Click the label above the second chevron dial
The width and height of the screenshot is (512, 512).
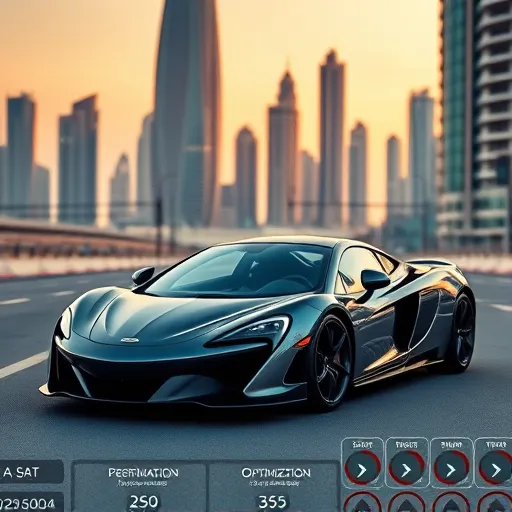406,444
